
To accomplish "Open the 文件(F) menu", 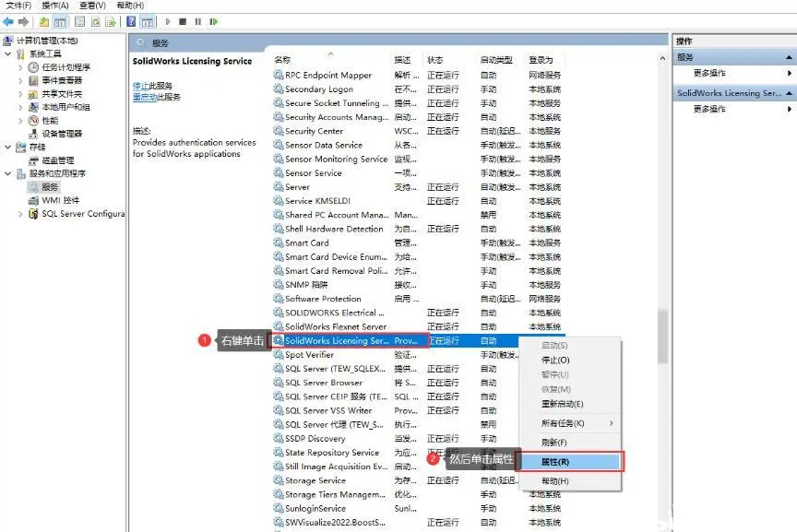I will coord(18,6).
